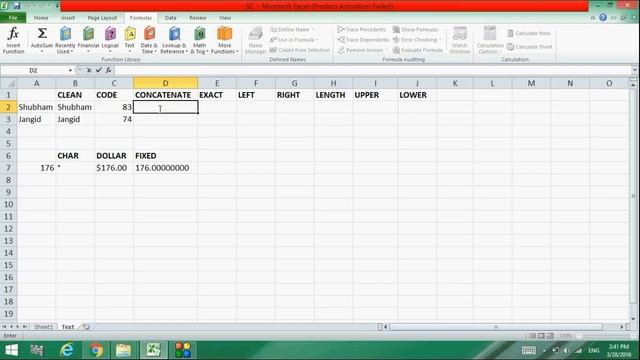The width and height of the screenshot is (640, 360).
Task: Click Evaluate Formula
Action: coord(418,50)
